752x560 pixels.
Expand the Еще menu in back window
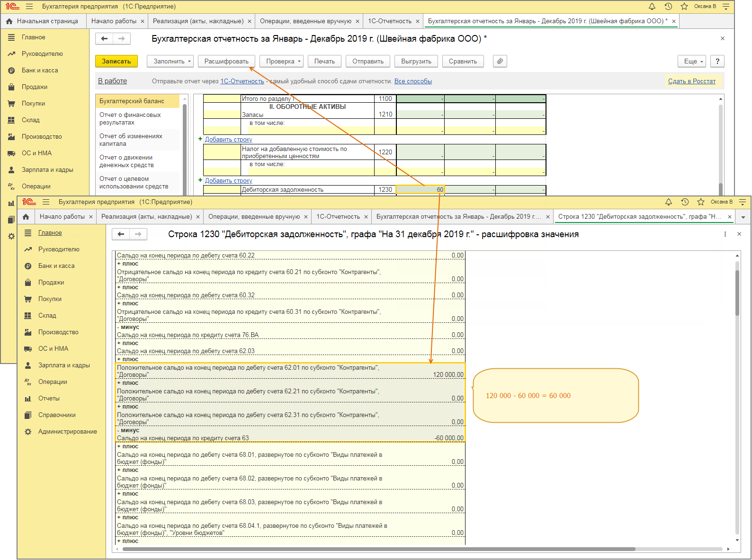point(692,61)
